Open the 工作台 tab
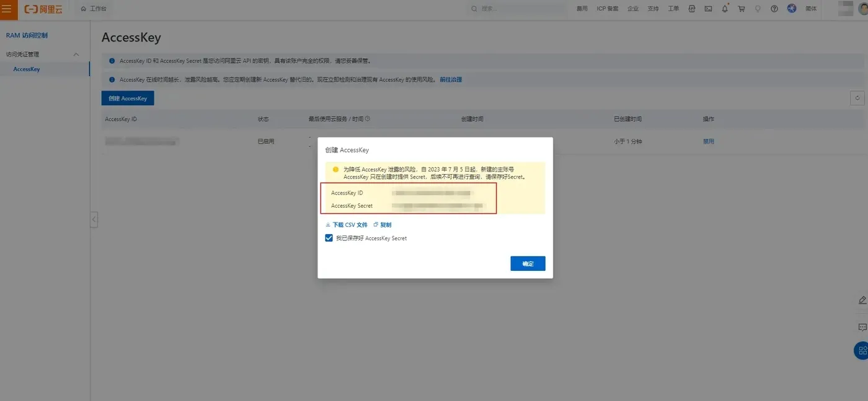This screenshot has width=868, height=401. (x=94, y=9)
